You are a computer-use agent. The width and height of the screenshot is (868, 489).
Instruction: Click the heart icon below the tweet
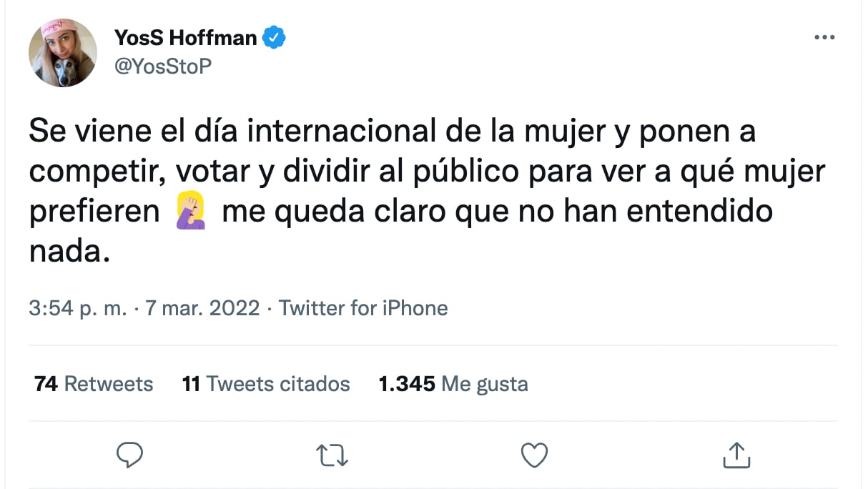coord(534,453)
